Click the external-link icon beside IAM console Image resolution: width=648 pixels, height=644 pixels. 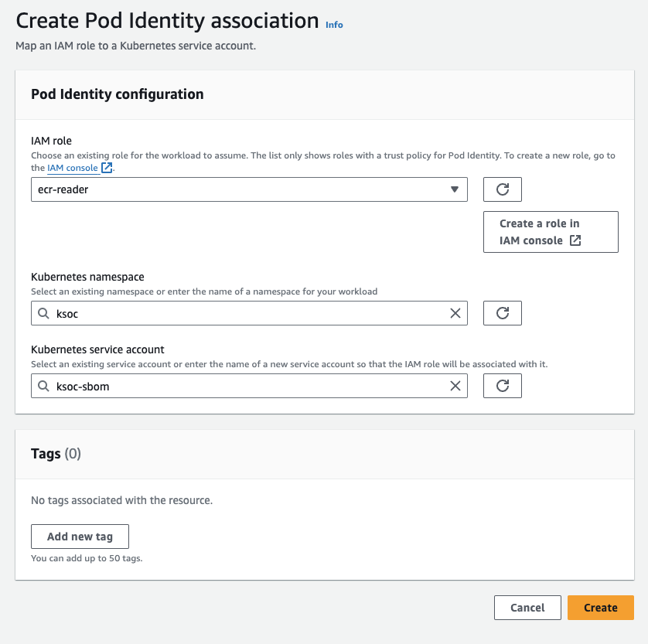point(105,167)
